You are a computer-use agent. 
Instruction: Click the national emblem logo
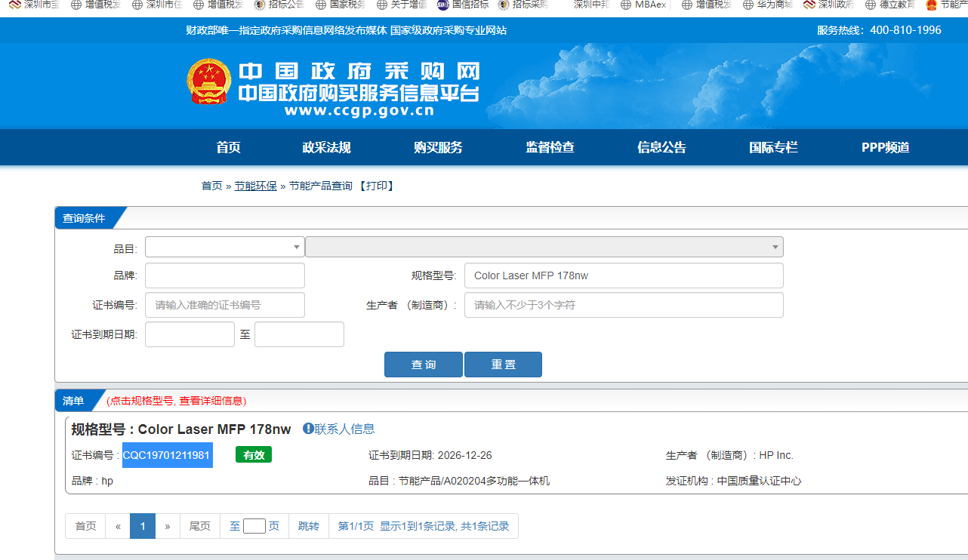(209, 81)
